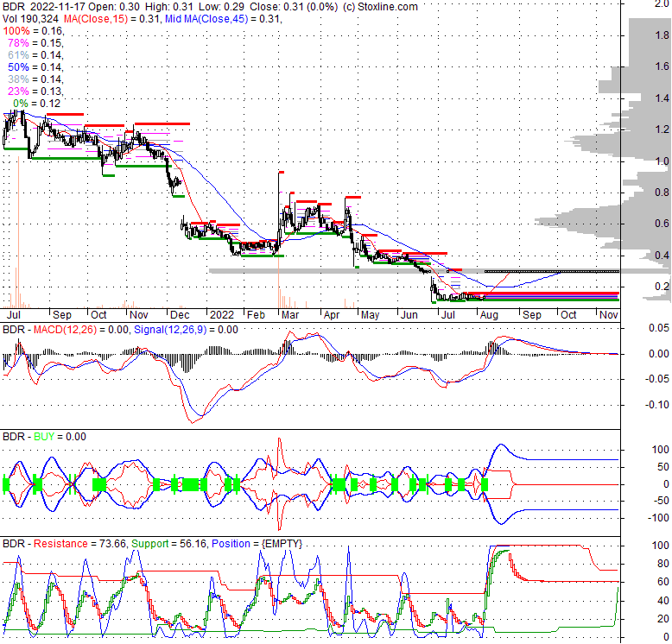
Task: Click the 0.4 price axis label
Action: [662, 256]
